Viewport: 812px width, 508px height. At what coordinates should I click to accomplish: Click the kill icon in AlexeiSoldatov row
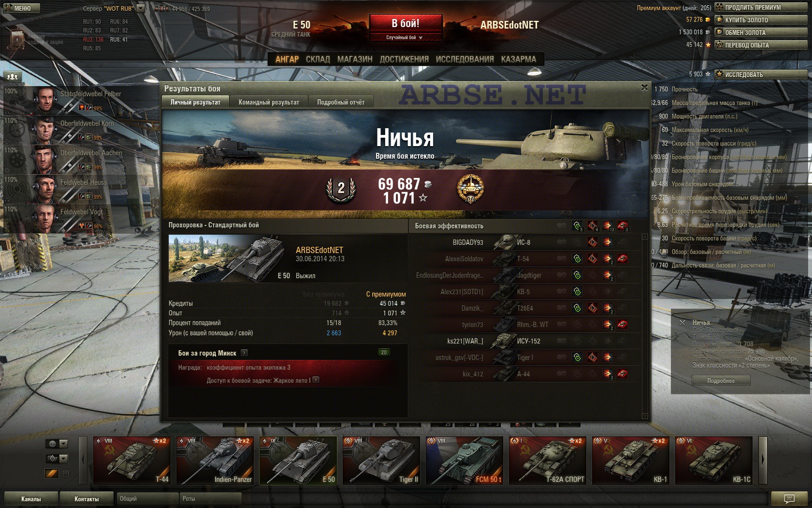point(623,259)
